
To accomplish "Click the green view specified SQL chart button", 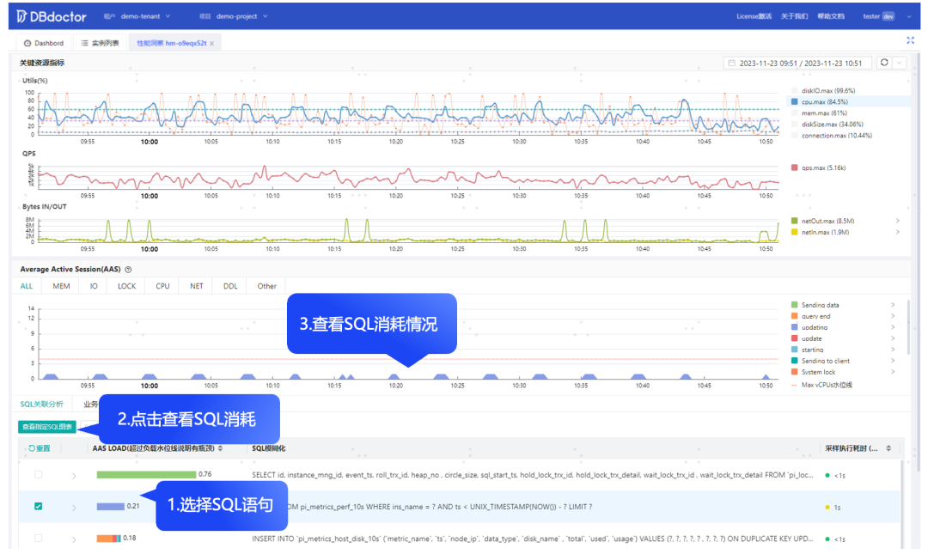I will (x=47, y=427).
